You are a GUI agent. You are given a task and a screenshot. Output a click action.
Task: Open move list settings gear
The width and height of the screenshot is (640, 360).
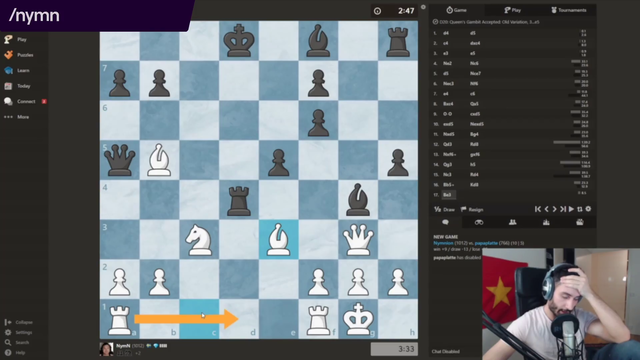point(588,209)
